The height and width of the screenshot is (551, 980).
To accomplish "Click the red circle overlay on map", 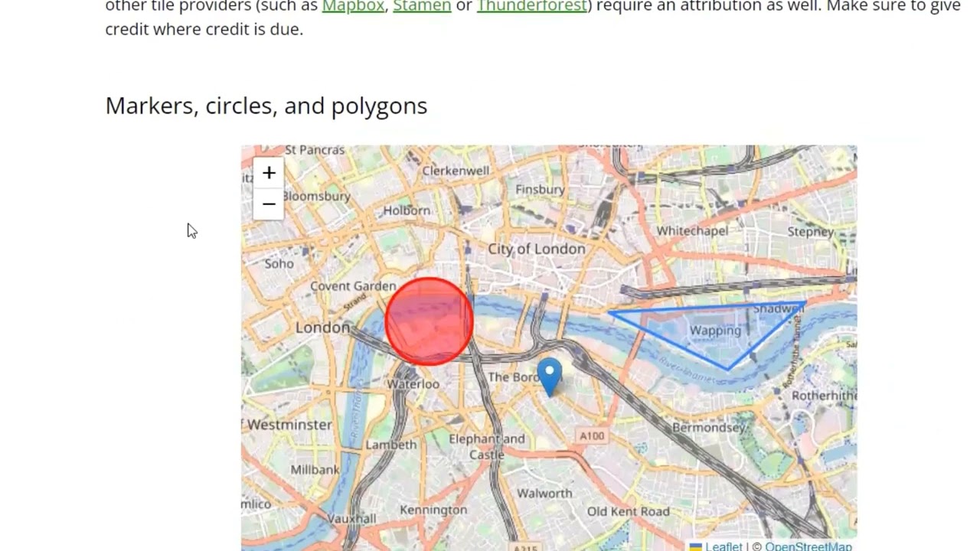I will 429,321.
